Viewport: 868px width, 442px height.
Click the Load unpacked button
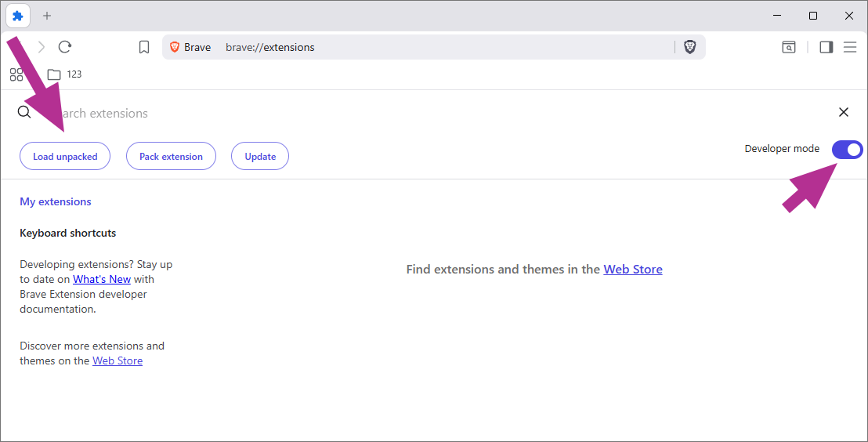(x=65, y=156)
